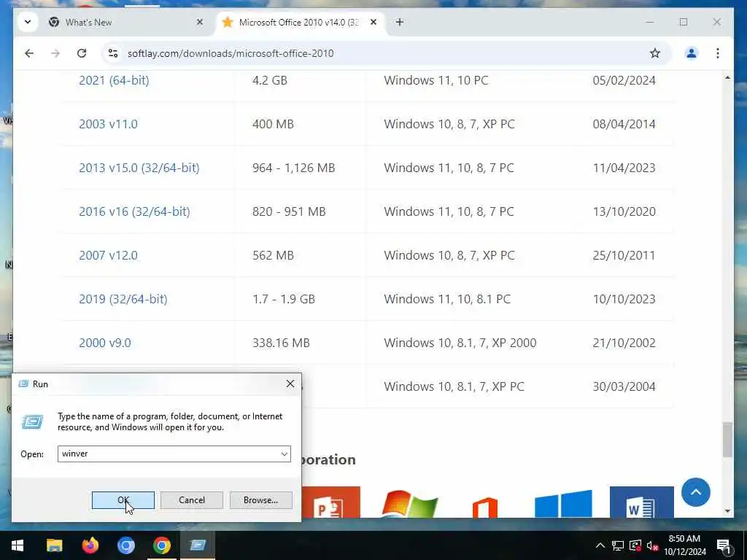Select the 05/02/2024 date cell
Viewport: 747px width, 560px height.
point(624,80)
